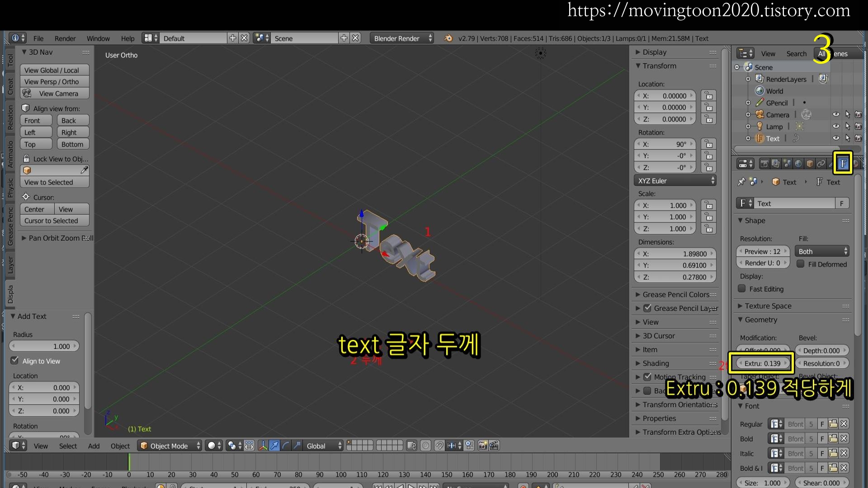Select the rotate manipulator arc icon
Viewport: 868px width, 488px height.
pyautogui.click(x=285, y=446)
